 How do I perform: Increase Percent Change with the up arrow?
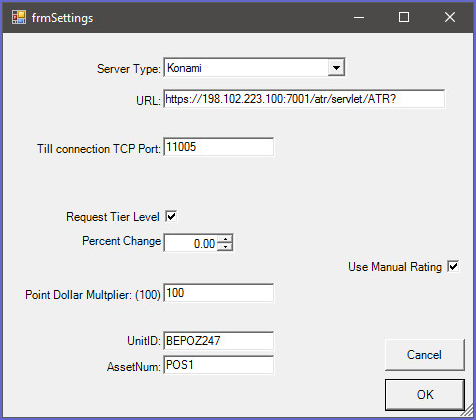pyautogui.click(x=225, y=239)
